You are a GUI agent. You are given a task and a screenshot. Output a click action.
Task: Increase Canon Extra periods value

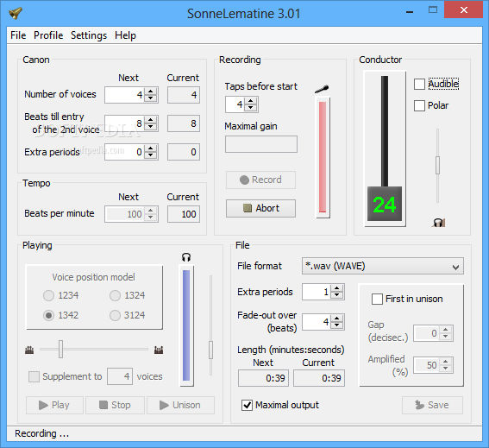tap(151, 148)
